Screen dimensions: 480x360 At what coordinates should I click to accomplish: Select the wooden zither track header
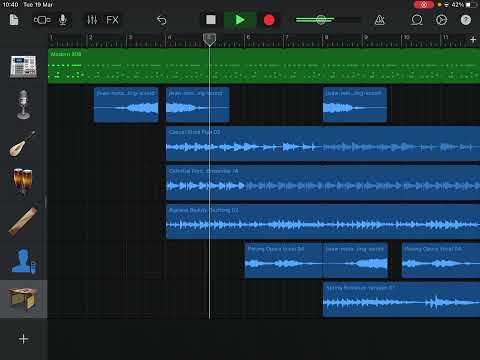[23, 221]
